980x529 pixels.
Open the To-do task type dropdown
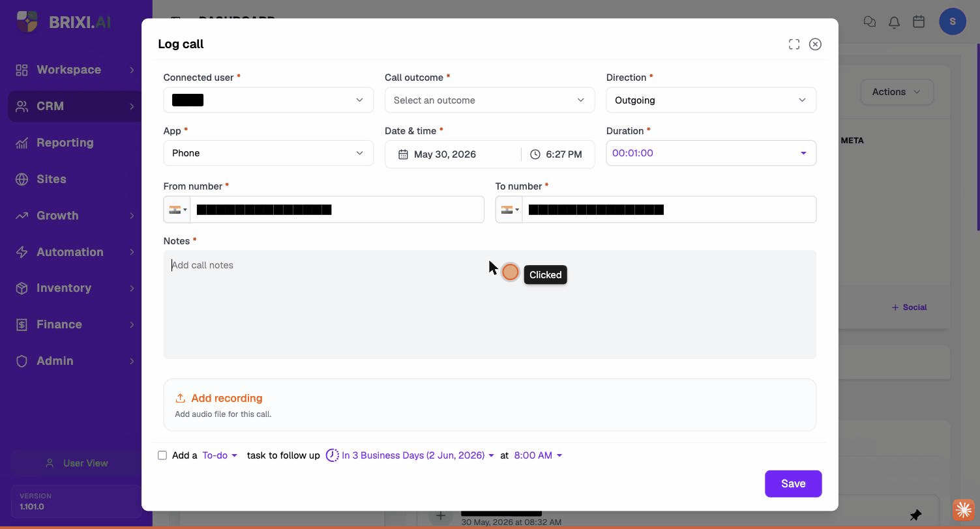(220, 455)
